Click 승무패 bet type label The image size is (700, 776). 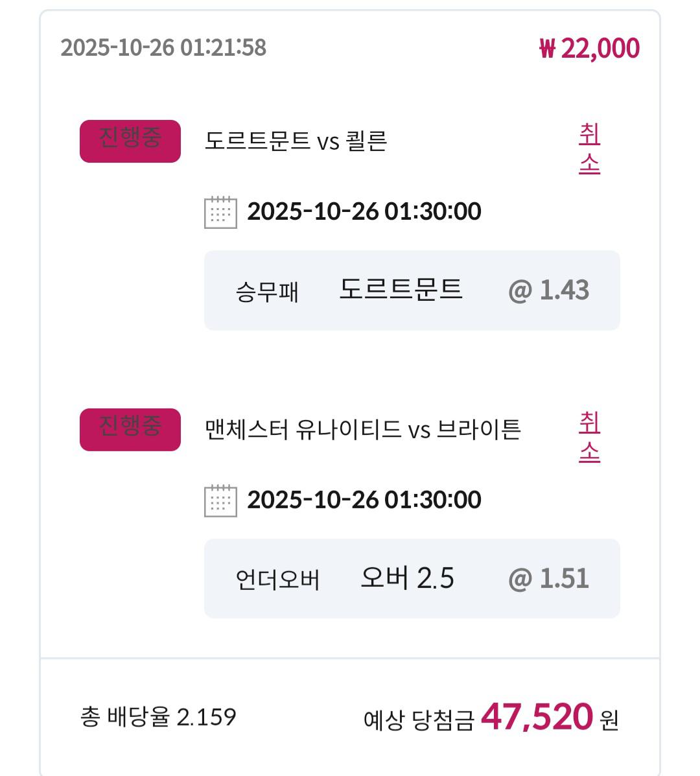[x=267, y=292]
